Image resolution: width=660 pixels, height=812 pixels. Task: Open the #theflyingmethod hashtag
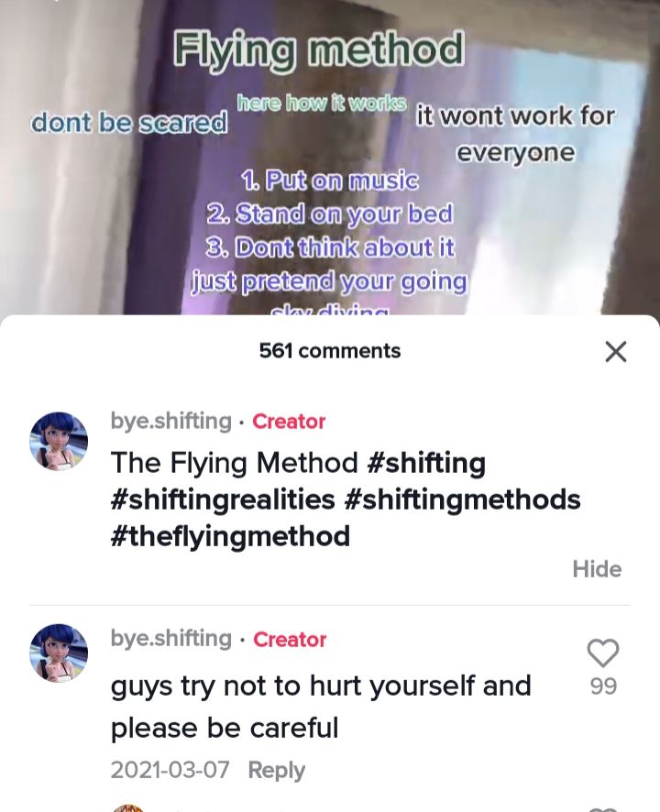(230, 536)
